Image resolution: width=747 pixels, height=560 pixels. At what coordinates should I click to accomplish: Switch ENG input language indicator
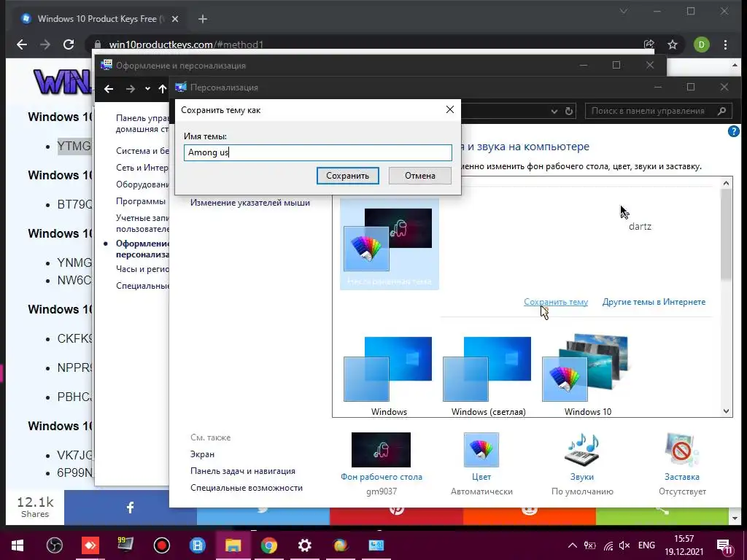[x=646, y=545]
